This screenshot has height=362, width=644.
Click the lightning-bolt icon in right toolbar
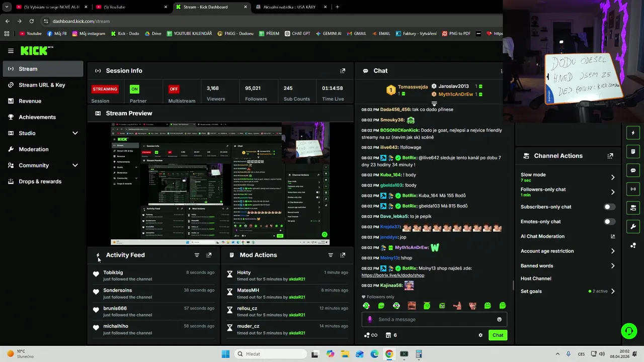(633, 133)
